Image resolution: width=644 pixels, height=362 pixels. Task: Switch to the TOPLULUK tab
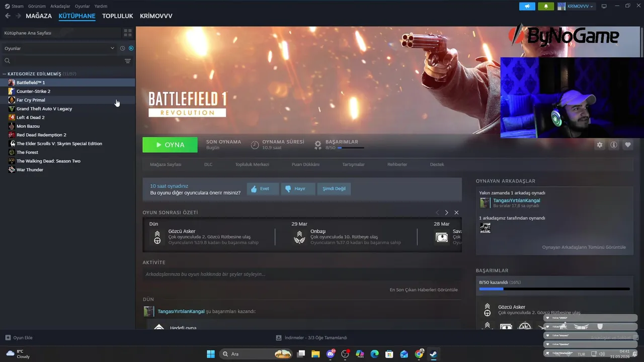coord(118,16)
